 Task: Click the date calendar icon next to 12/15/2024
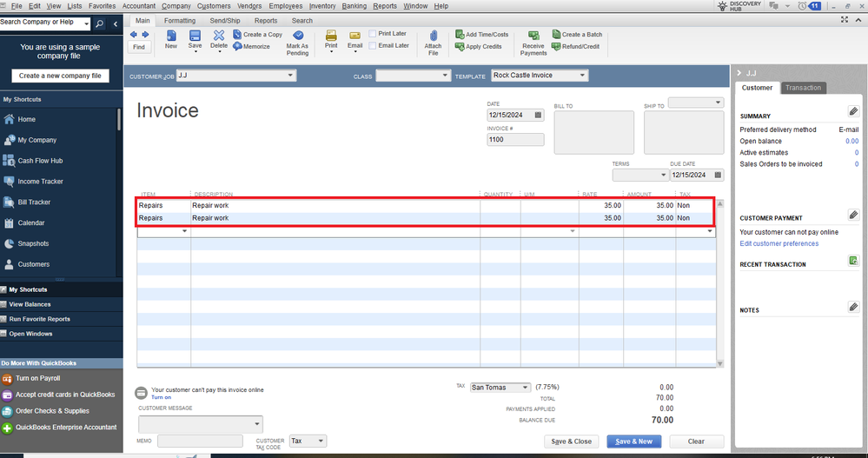coord(538,116)
